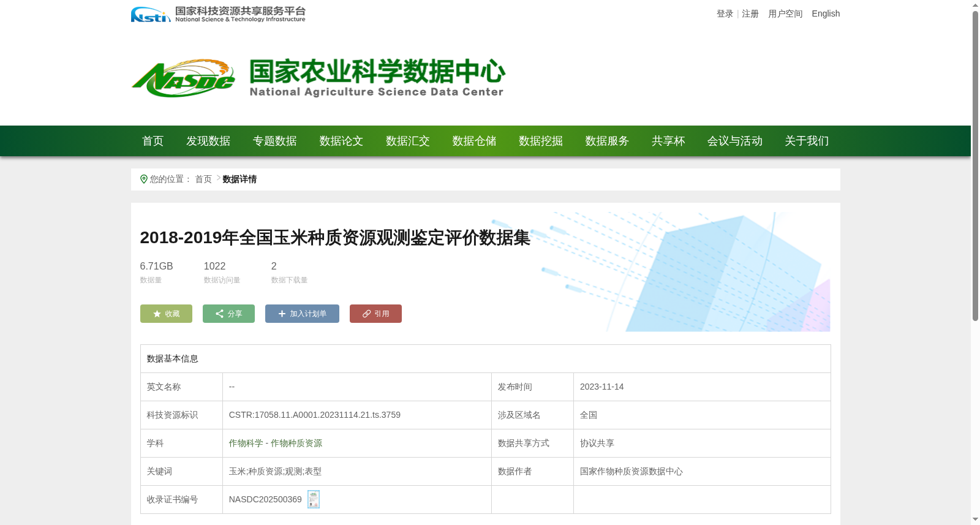
Task: Click the 首页 breadcrumb link
Action: pyautogui.click(x=203, y=179)
